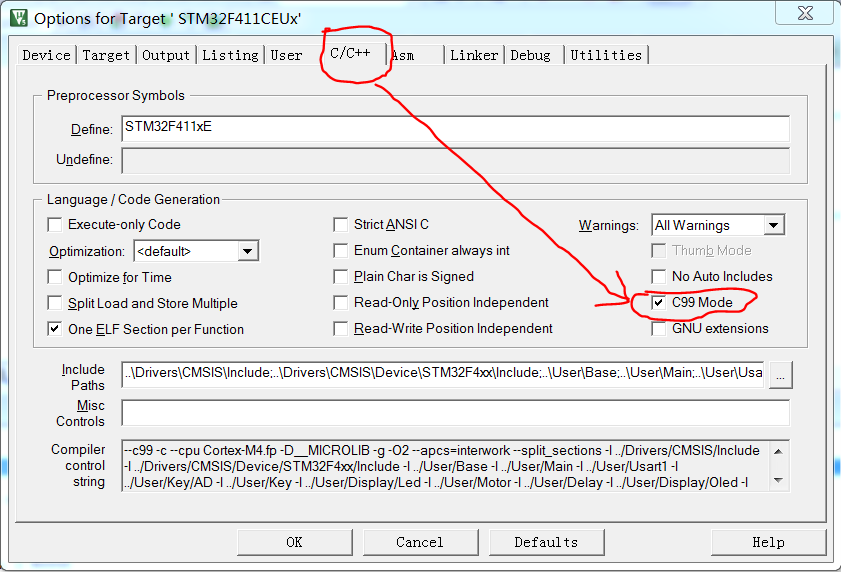Check Split Load and Store Multiple
This screenshot has height=572, width=841.
click(55, 303)
